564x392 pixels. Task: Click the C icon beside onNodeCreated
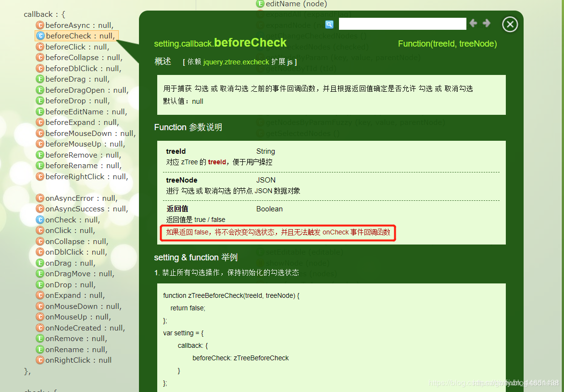click(x=40, y=328)
